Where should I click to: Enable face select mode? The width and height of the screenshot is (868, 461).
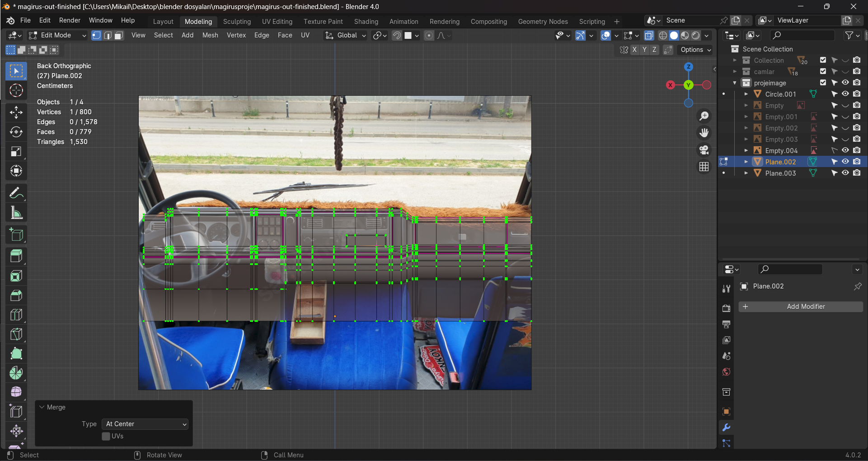(119, 35)
